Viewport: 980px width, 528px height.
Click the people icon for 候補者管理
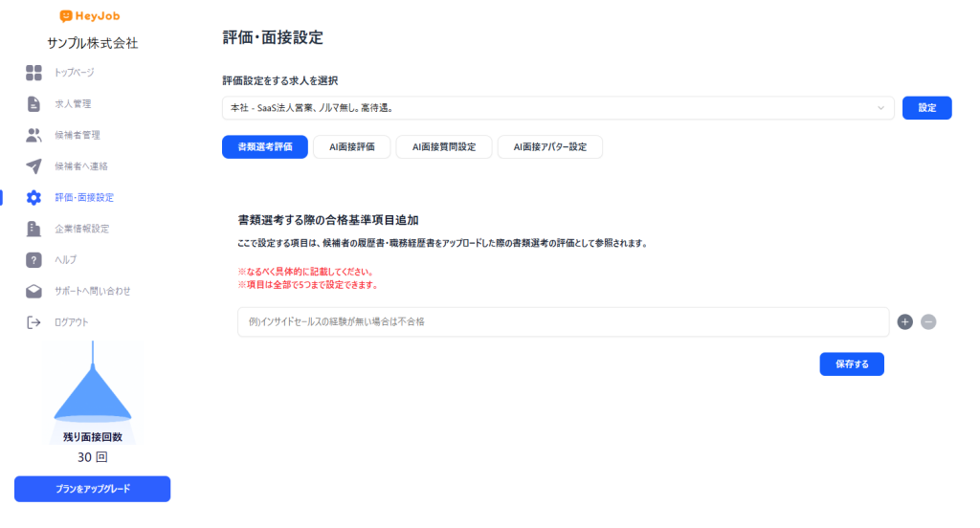tap(33, 135)
